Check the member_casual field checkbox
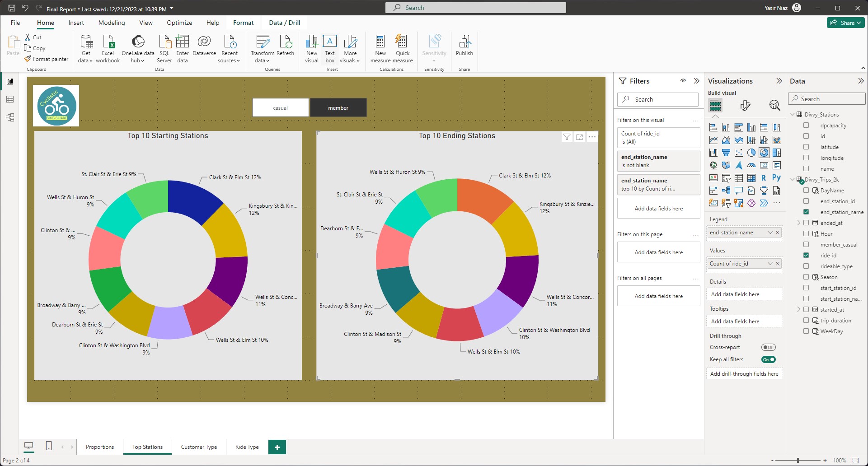The image size is (868, 466). 806,244
